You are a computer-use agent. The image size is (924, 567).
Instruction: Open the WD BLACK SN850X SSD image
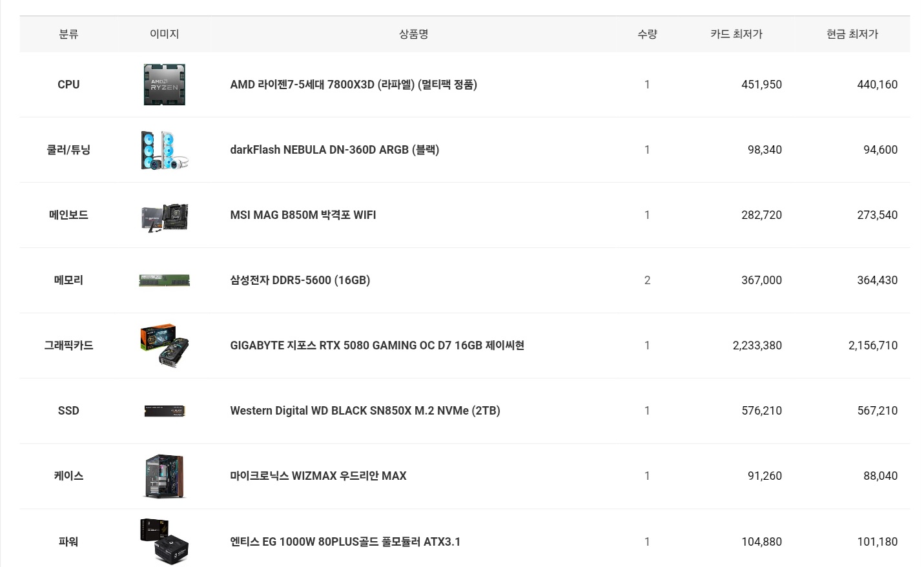click(164, 411)
